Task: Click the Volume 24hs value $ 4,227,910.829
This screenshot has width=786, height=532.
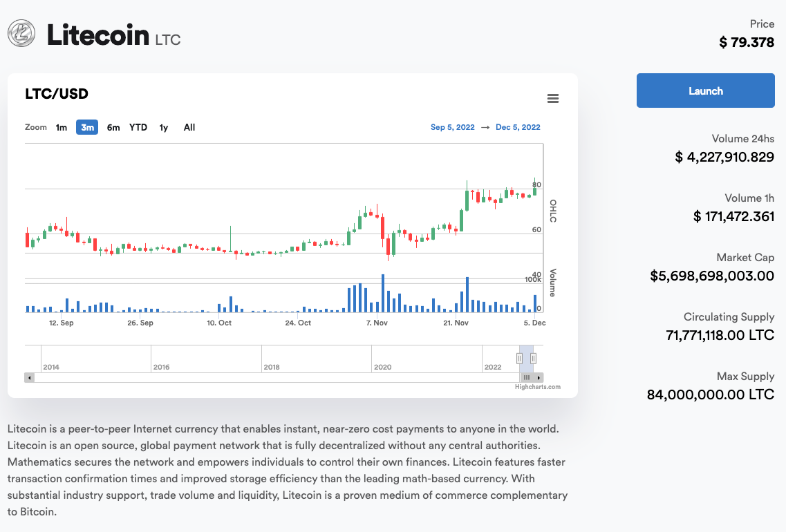Action: click(x=724, y=158)
